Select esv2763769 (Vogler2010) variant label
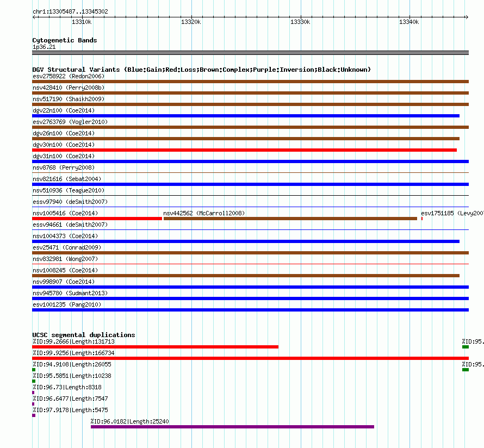Screen dimensions: 484x448 (x=70, y=122)
